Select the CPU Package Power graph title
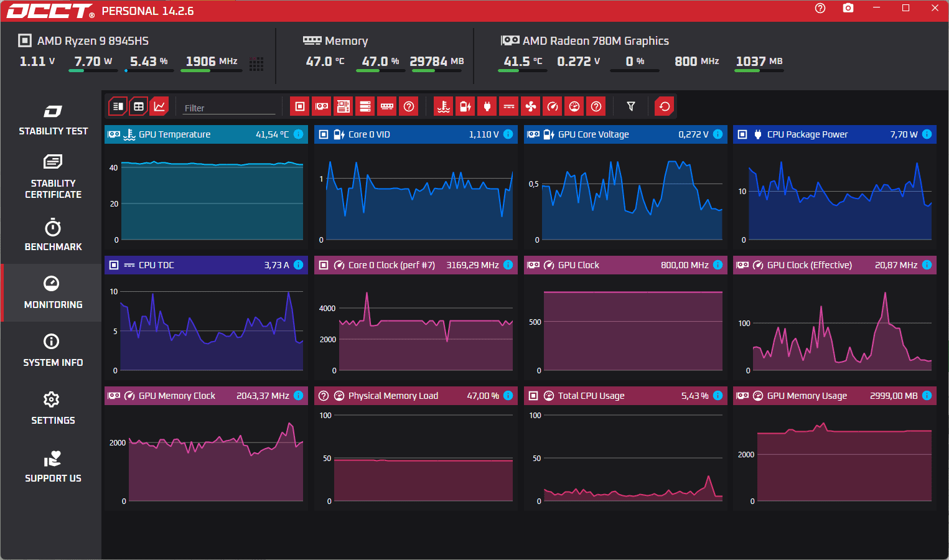The width and height of the screenshot is (949, 560). tap(807, 134)
